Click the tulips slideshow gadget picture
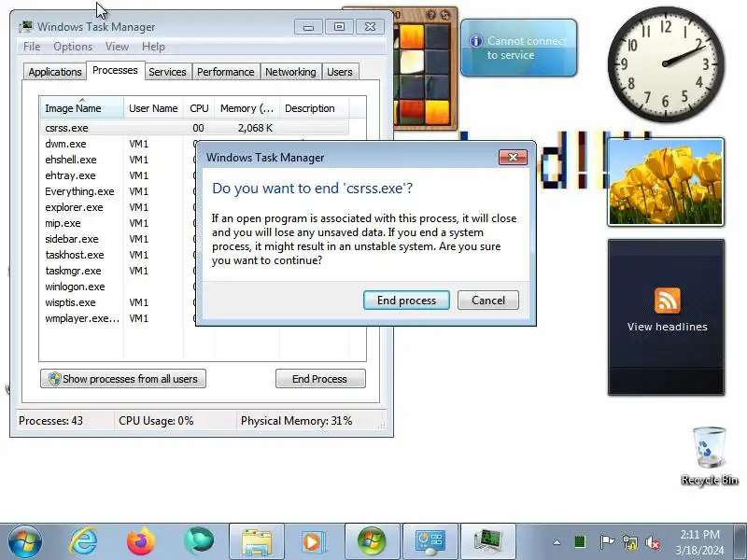This screenshot has width=747, height=560. coord(666,182)
